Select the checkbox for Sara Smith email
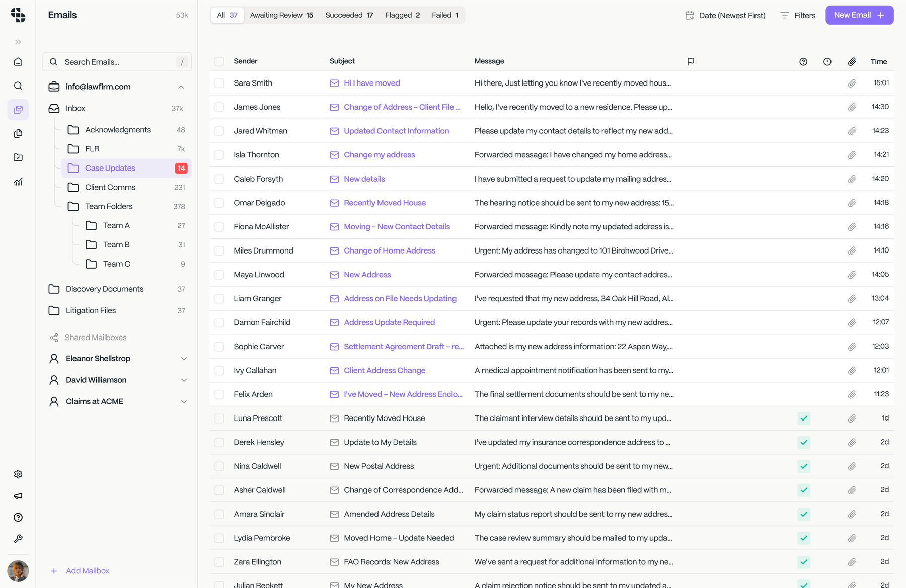 tap(219, 83)
